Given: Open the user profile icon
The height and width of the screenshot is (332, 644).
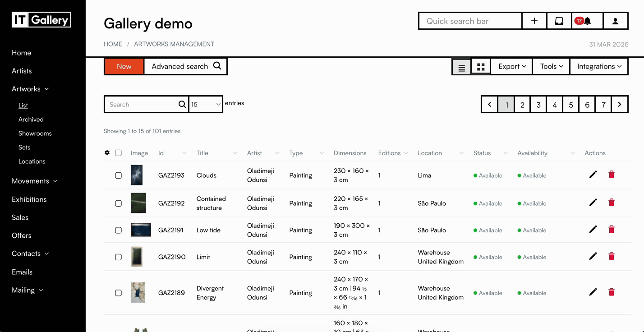Looking at the screenshot, I should [x=615, y=21].
